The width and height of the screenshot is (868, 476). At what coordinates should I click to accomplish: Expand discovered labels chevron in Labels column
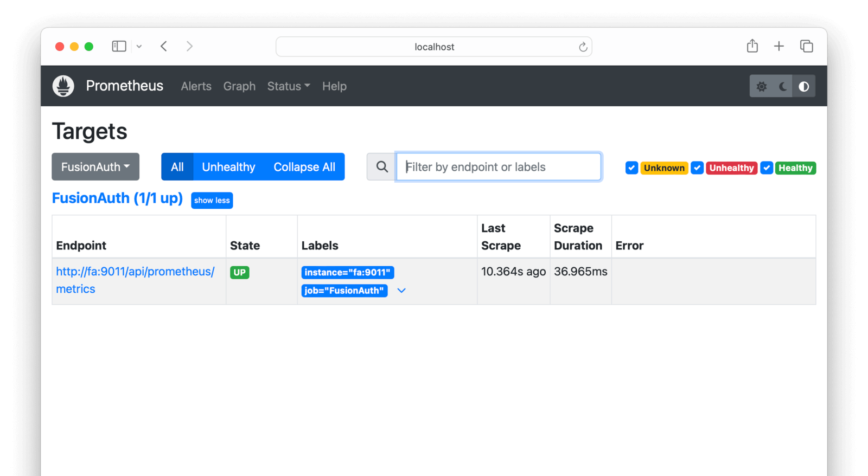coord(401,291)
